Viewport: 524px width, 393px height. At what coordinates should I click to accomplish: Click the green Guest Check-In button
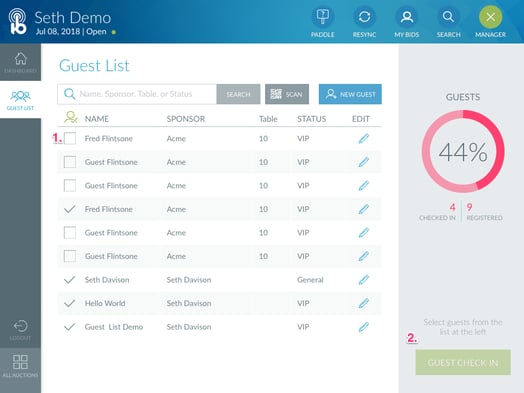click(463, 363)
